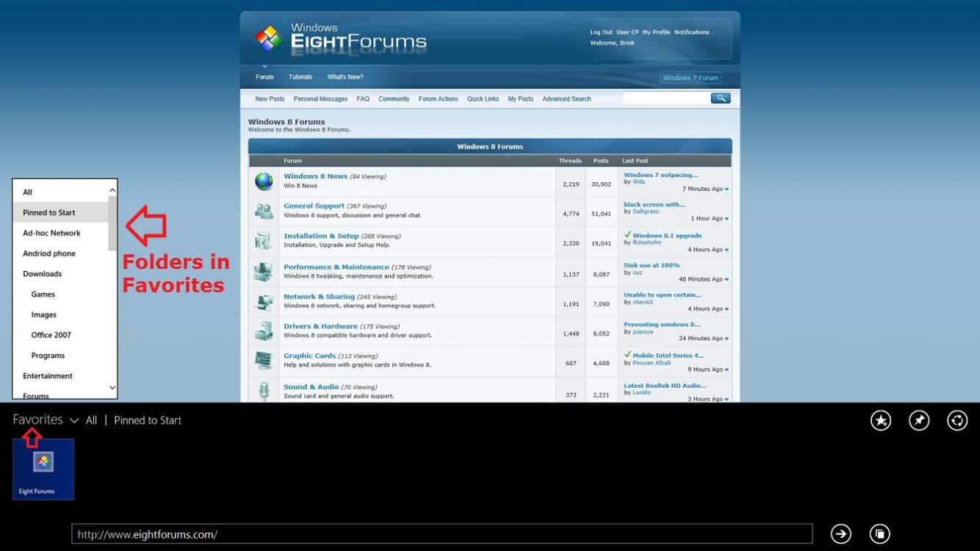Screen dimensions: 980x551
Task: Click the Log Out link
Action: coord(601,32)
